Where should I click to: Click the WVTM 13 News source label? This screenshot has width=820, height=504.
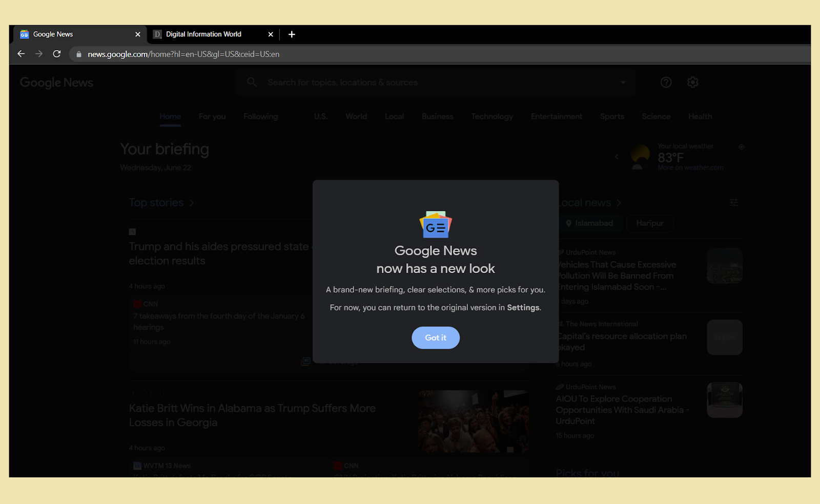click(167, 466)
